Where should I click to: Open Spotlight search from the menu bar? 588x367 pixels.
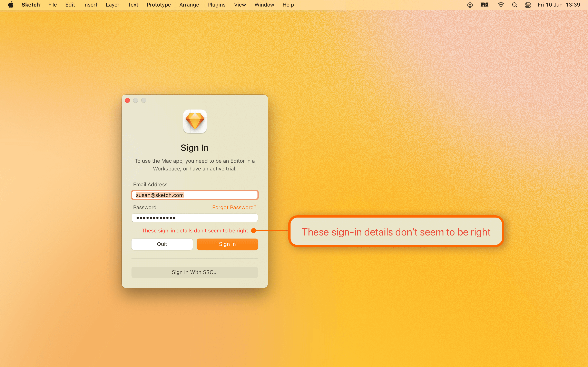tap(515, 5)
